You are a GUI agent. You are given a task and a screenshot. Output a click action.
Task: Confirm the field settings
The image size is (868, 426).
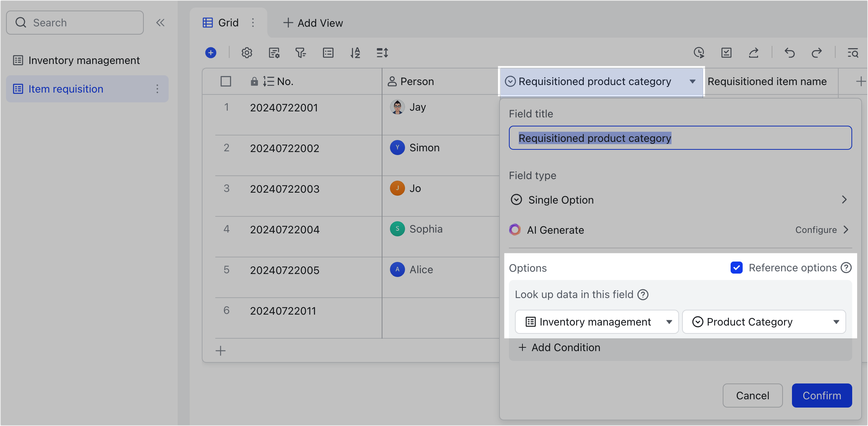coord(822,395)
